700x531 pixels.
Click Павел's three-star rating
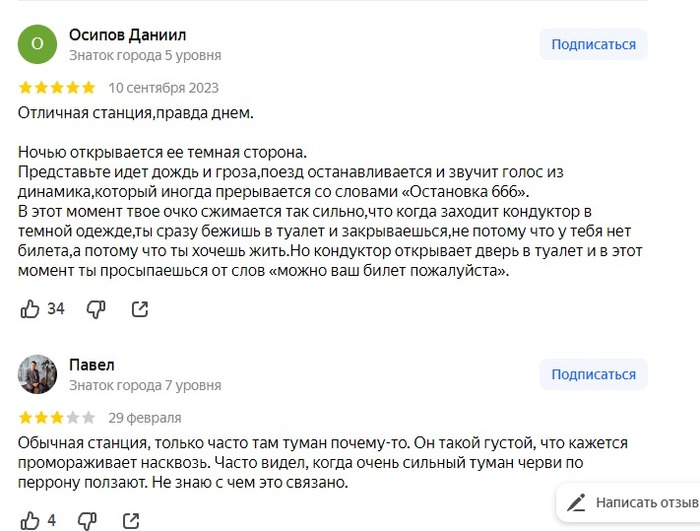57,418
